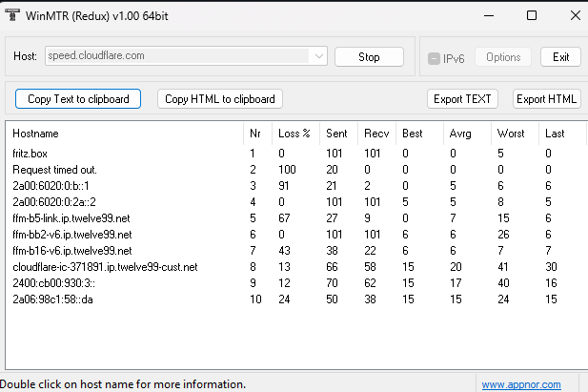Open the Options dialog

point(503,57)
